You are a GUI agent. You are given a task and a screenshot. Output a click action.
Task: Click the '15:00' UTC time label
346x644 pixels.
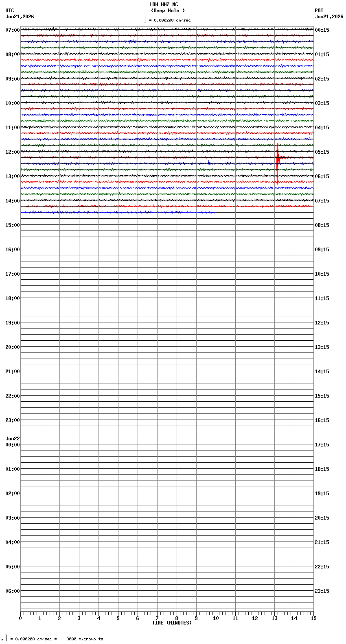click(x=13, y=225)
